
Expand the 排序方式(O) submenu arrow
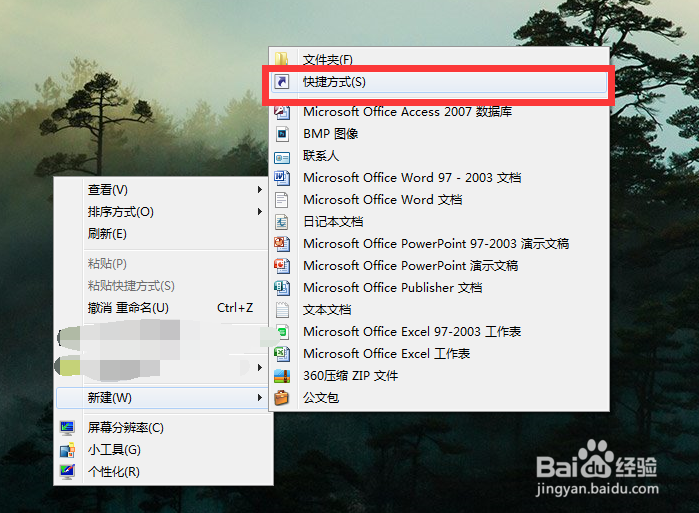point(259,212)
